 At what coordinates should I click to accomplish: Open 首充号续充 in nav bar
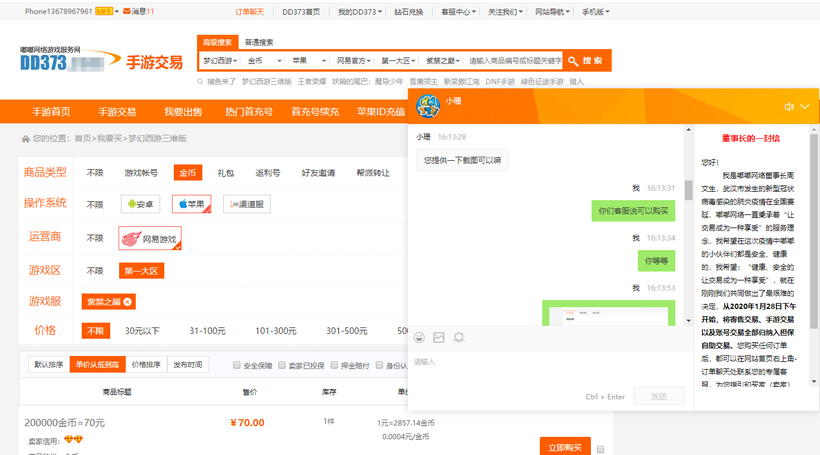(315, 111)
